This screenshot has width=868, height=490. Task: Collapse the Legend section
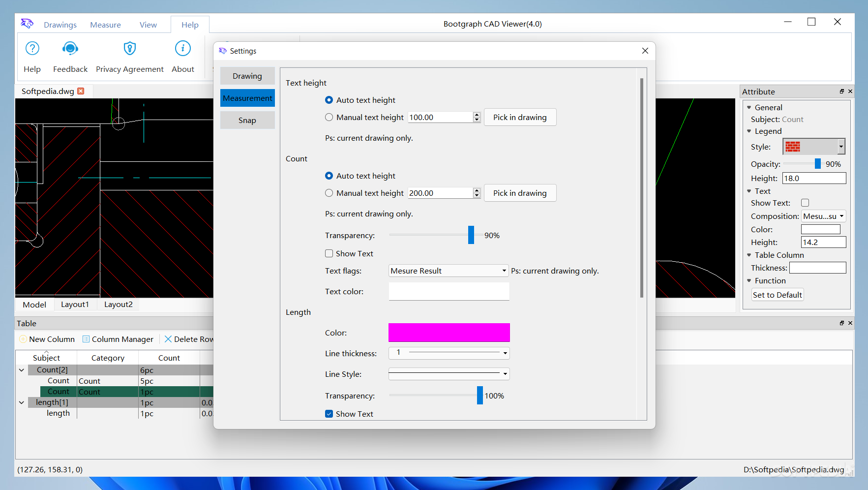point(749,131)
